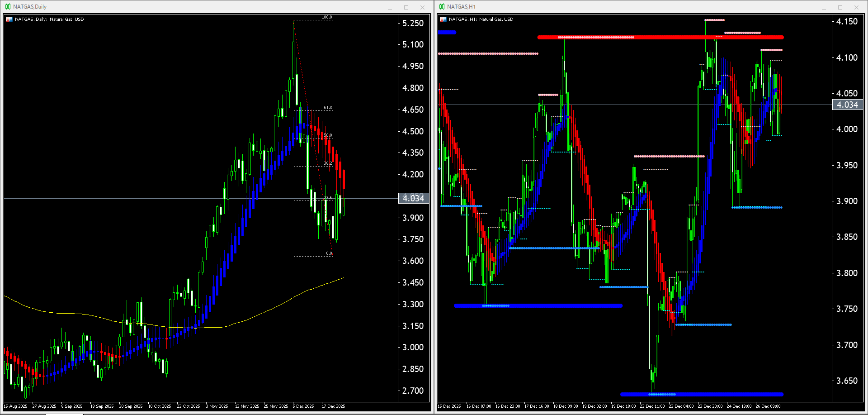Image resolution: width=868 pixels, height=415 pixels.
Task: Click the 4.500 price on Daily scale
Action: click(x=413, y=132)
